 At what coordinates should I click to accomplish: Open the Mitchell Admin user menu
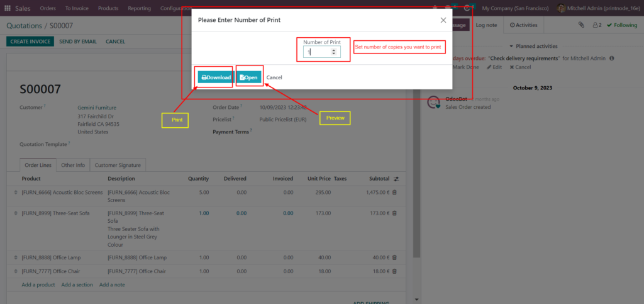coord(597,8)
